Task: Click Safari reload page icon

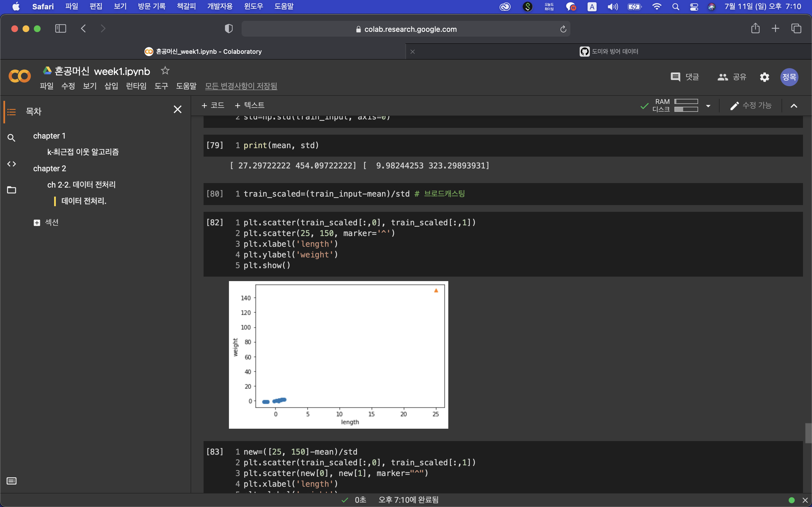Action: pyautogui.click(x=563, y=29)
